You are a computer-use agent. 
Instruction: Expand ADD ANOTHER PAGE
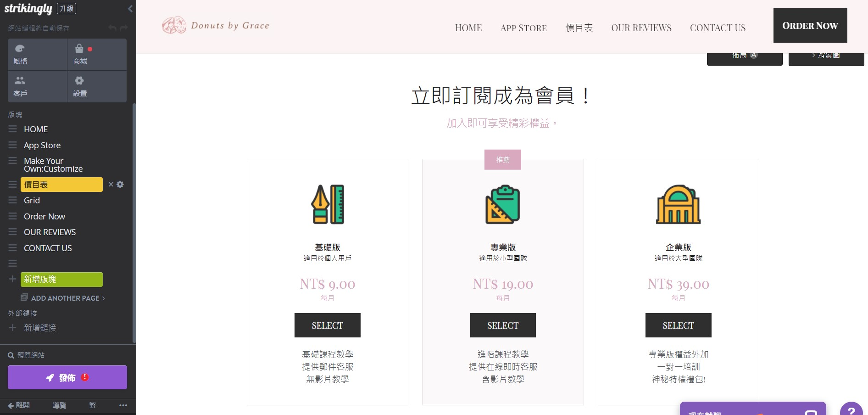[x=63, y=298]
